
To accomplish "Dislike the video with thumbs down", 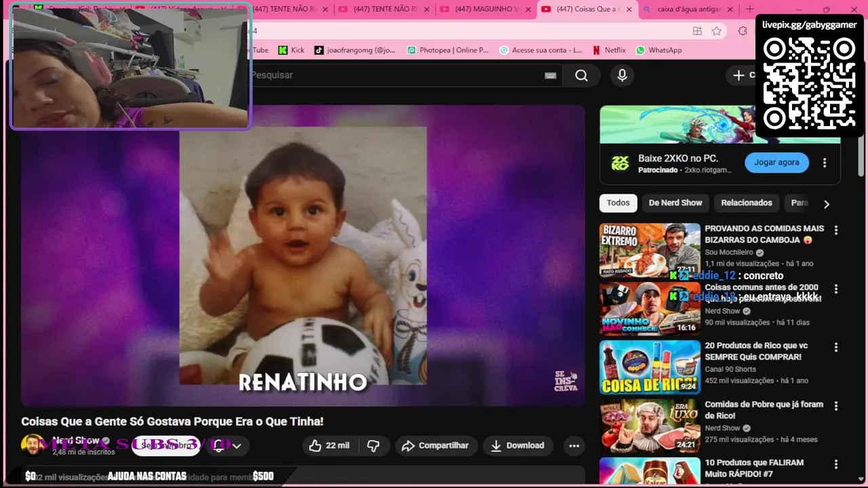I will [x=373, y=445].
